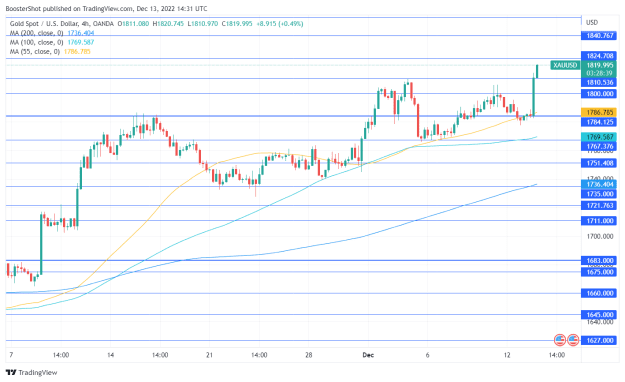Image resolution: width=625 pixels, height=382 pixels.
Task: Click the 1824.708 horizontal line price label
Action: (599, 56)
